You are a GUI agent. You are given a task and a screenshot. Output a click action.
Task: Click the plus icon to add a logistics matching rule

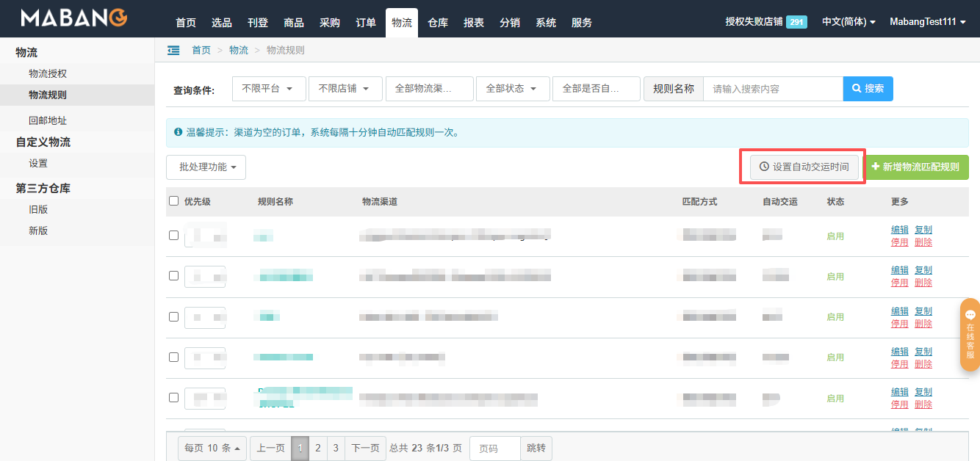click(875, 167)
